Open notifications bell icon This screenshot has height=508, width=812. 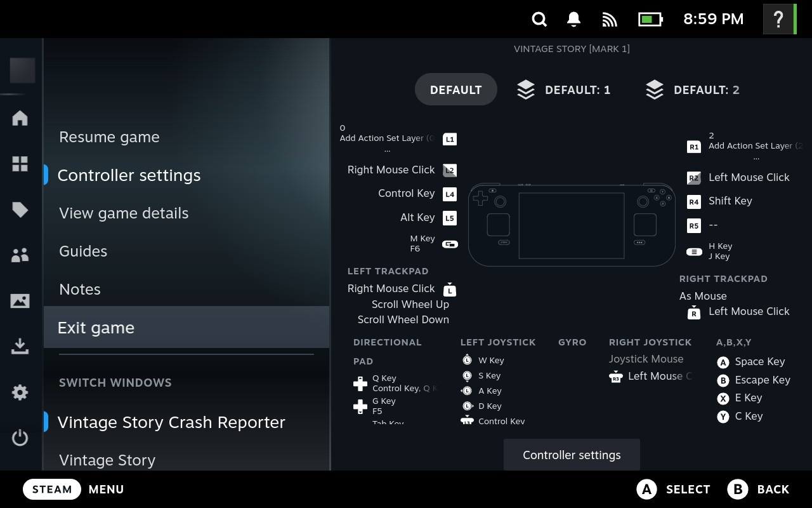pos(573,19)
